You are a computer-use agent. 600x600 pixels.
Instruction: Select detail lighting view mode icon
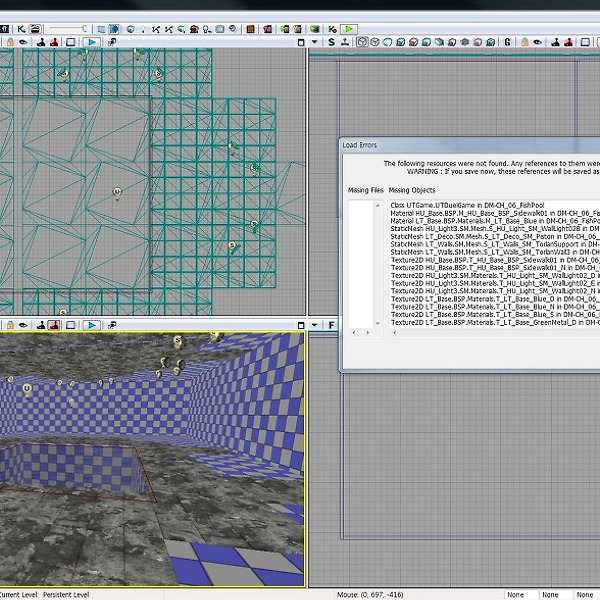tap(413, 42)
